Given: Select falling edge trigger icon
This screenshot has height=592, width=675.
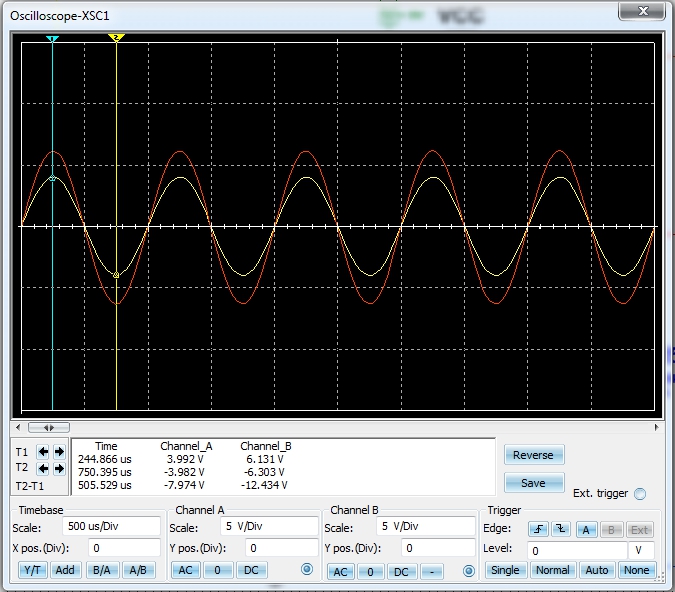Looking at the screenshot, I should pyautogui.click(x=562, y=529).
